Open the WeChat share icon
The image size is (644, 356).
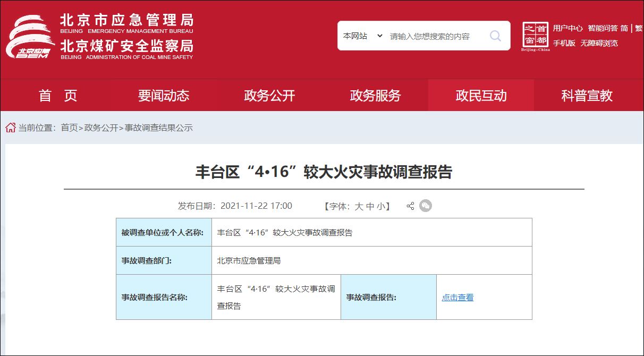coord(425,206)
